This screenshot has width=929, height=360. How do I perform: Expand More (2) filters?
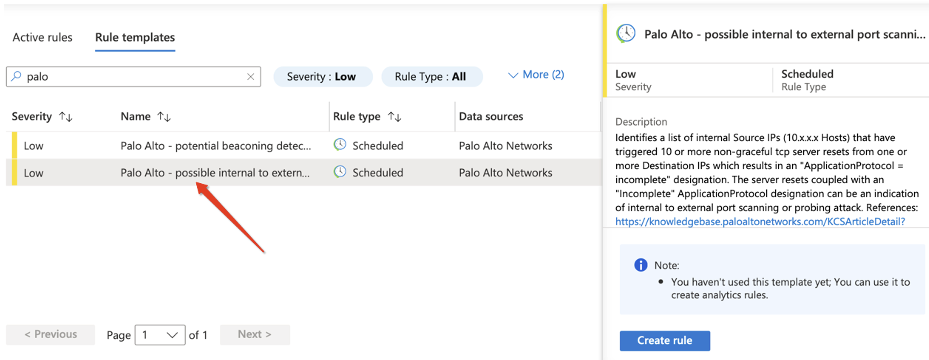pos(536,75)
